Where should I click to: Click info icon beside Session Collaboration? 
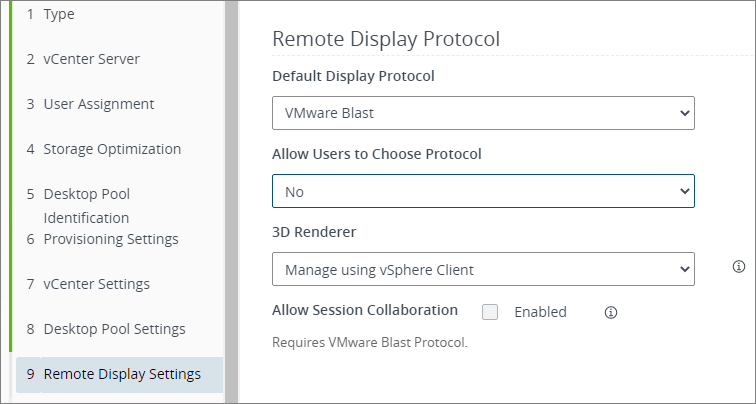pos(611,312)
